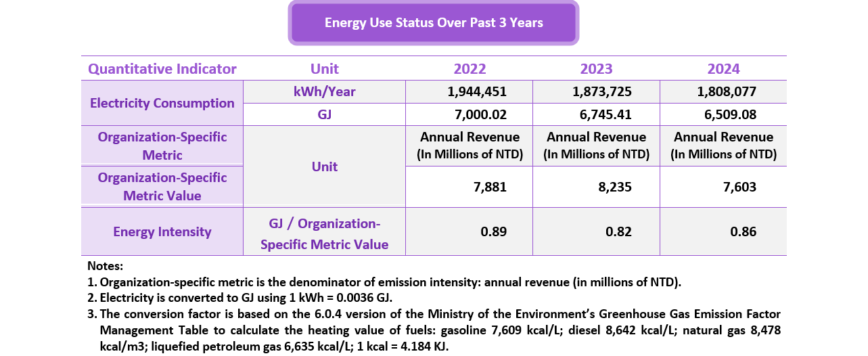Viewport: 868px width, 356px height.
Task: Select the 1,873,725 kWh value
Action: (603, 91)
